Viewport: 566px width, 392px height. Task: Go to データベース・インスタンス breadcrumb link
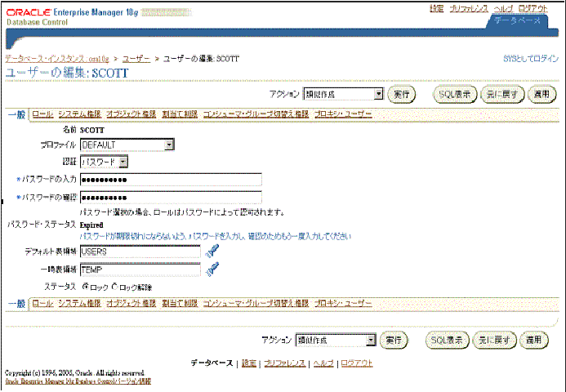pyautogui.click(x=56, y=59)
